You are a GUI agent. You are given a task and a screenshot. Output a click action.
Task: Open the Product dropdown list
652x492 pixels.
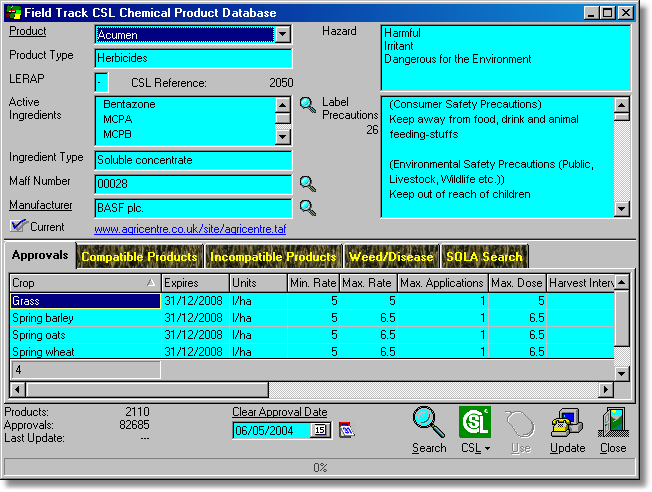click(283, 34)
